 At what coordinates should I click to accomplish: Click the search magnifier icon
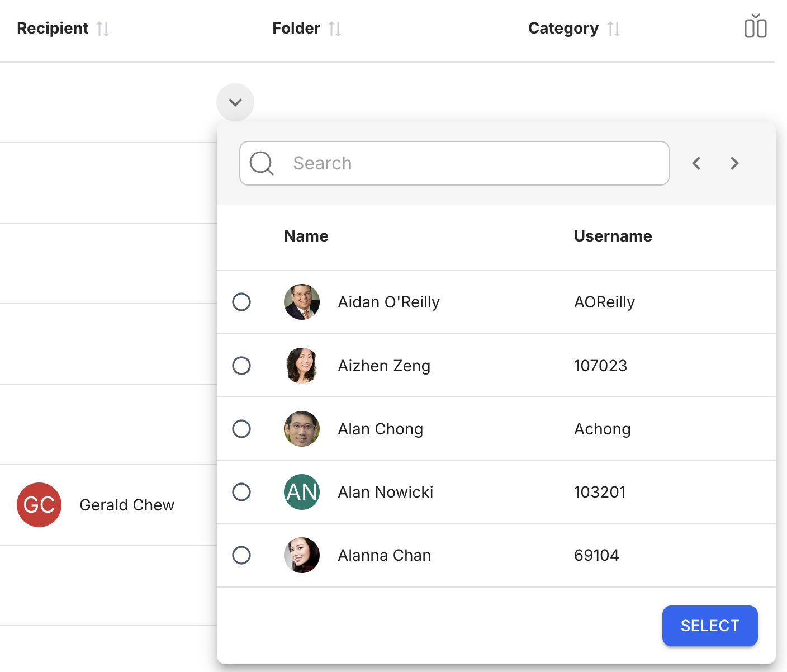pos(262,163)
